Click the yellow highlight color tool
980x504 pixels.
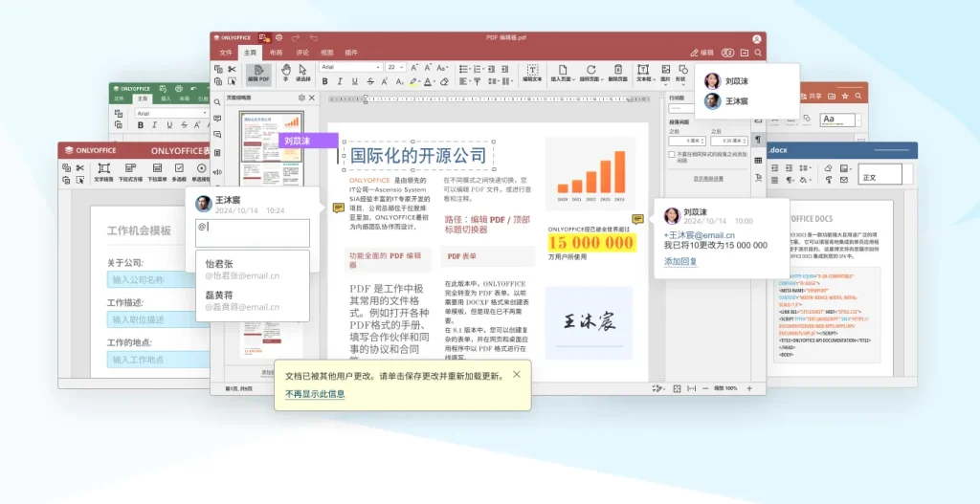click(413, 82)
